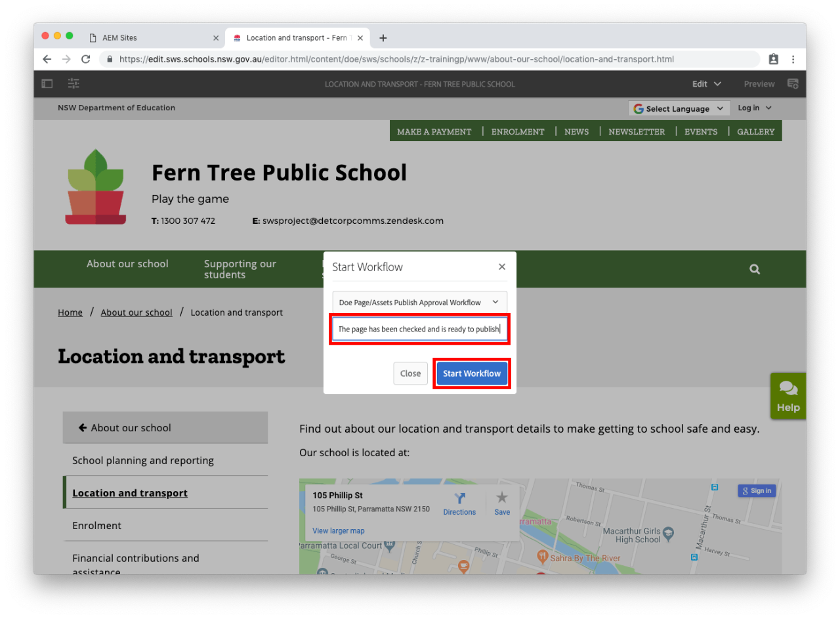The image size is (840, 619).
Task: Open Supporting our students navigation item
Action: (240, 269)
